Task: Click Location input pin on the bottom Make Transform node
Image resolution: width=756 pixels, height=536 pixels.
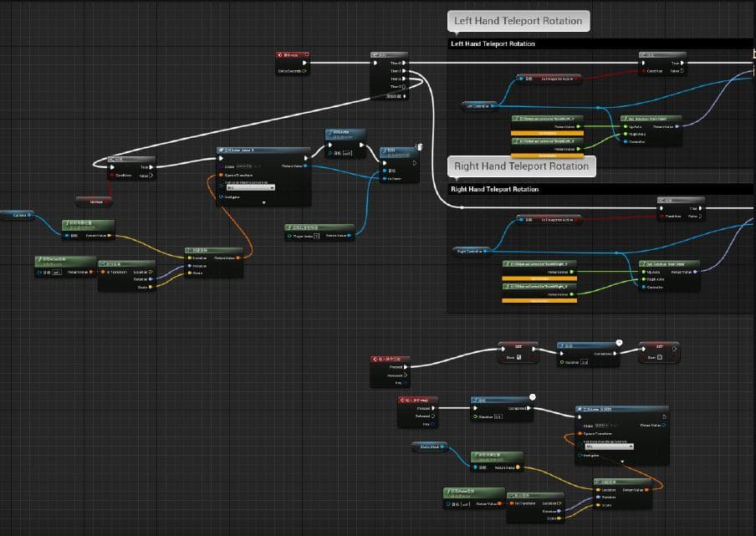Action: click(x=598, y=490)
